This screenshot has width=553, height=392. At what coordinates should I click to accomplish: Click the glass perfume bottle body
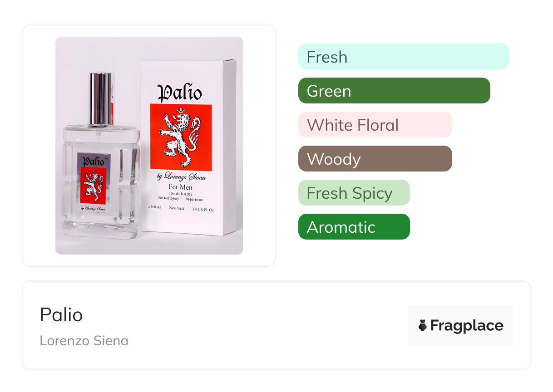pos(100,181)
